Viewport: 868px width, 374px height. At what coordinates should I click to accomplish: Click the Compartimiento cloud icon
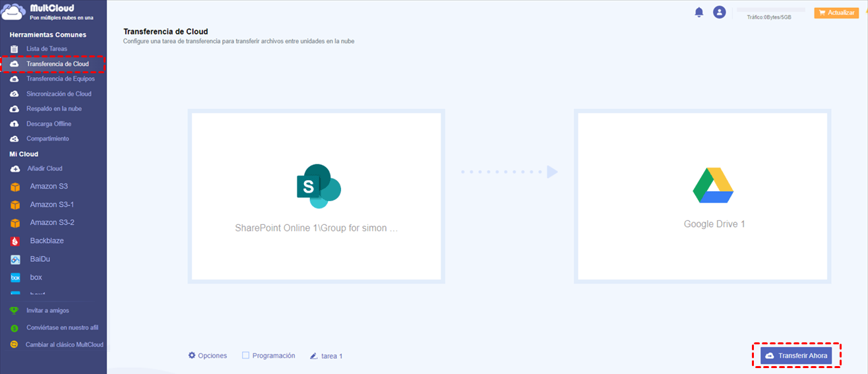click(x=15, y=139)
